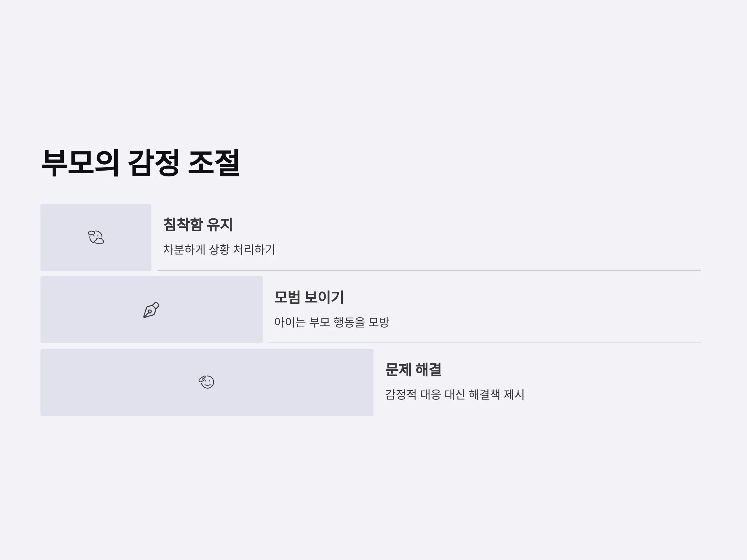Click the heading 모범 보이기

point(309,297)
